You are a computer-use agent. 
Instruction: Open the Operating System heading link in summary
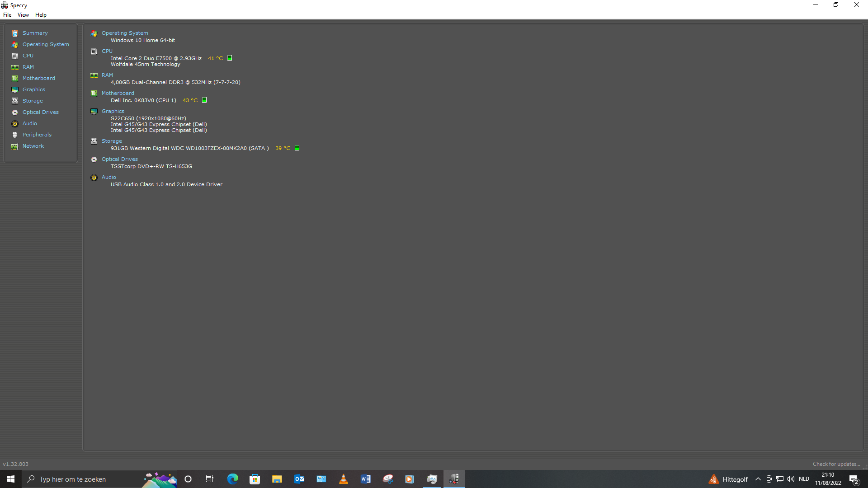pyautogui.click(x=125, y=33)
